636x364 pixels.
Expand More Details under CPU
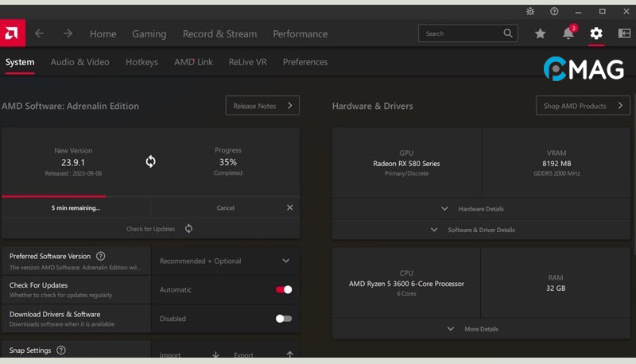[x=473, y=329]
